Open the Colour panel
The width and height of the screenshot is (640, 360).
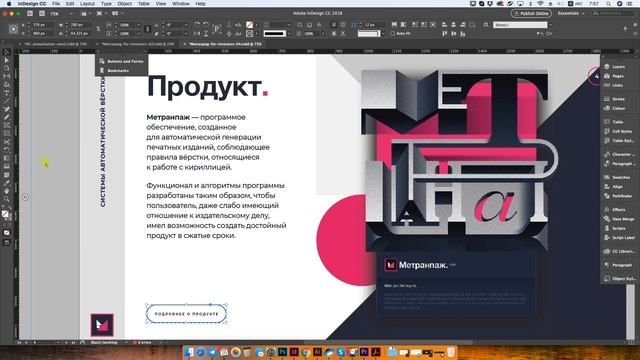(615, 108)
